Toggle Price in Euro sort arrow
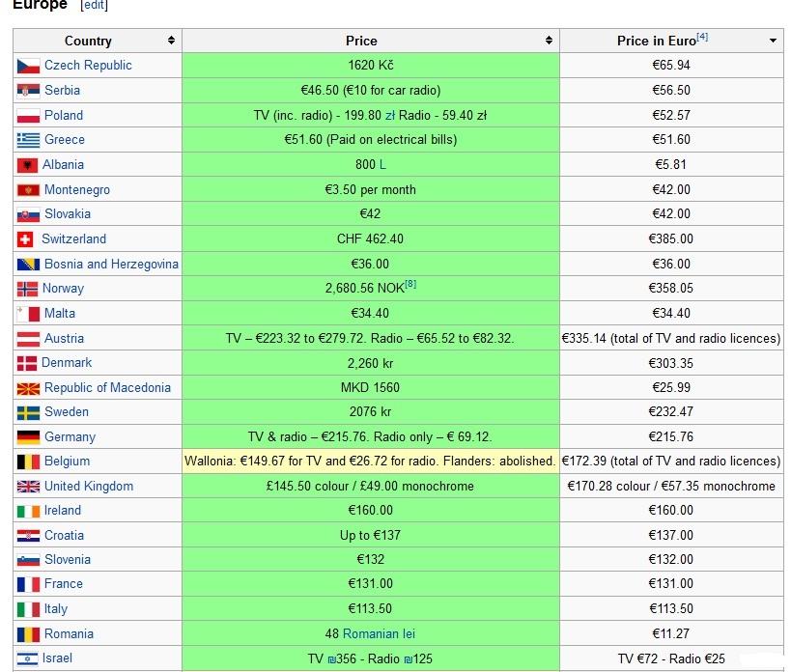 tap(773, 41)
